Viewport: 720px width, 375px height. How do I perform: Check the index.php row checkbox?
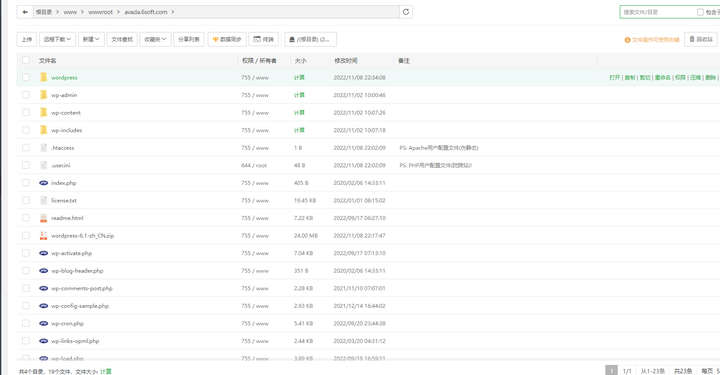tap(26, 183)
